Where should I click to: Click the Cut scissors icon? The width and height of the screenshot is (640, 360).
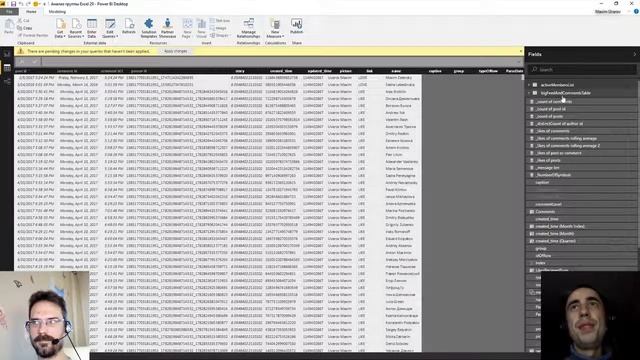20,20
